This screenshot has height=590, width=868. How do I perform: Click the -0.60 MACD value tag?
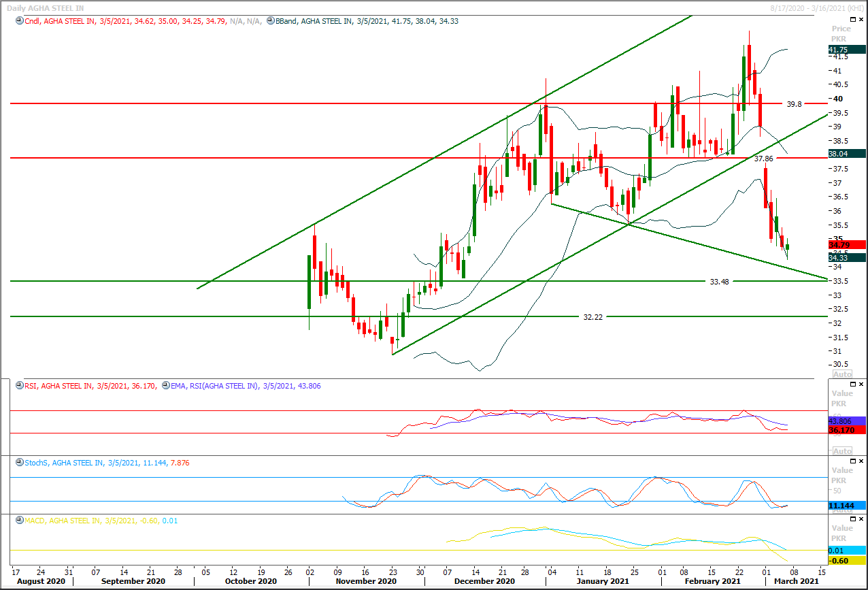coord(846,561)
